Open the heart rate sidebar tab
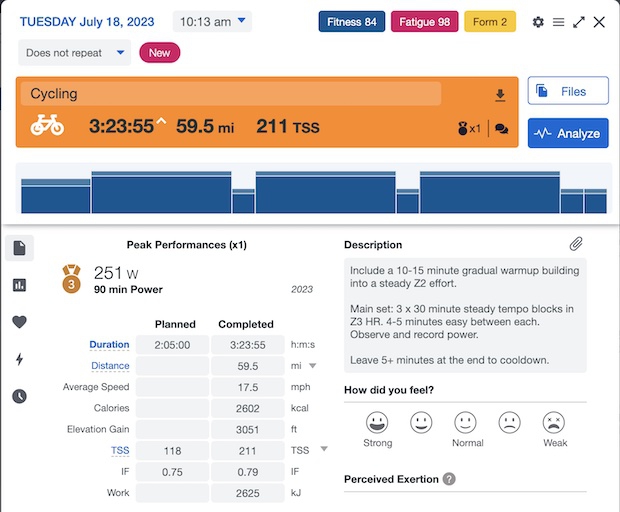620x512 pixels. tap(20, 322)
